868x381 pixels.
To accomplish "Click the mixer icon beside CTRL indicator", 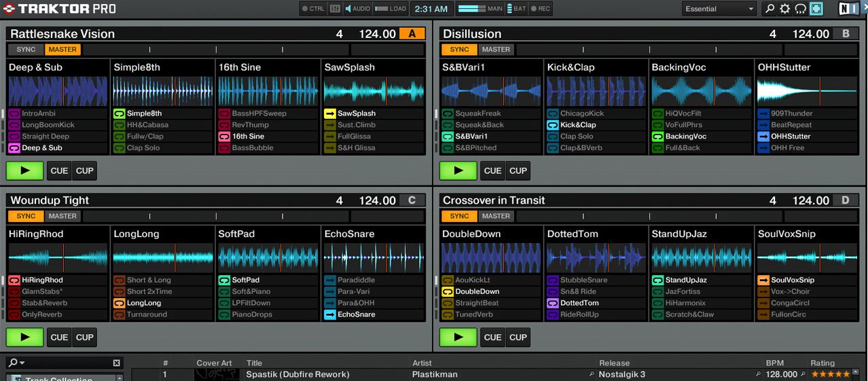I will pos(335,9).
